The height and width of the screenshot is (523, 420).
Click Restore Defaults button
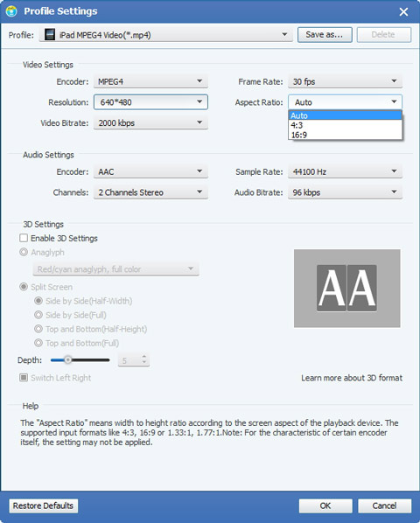click(44, 506)
